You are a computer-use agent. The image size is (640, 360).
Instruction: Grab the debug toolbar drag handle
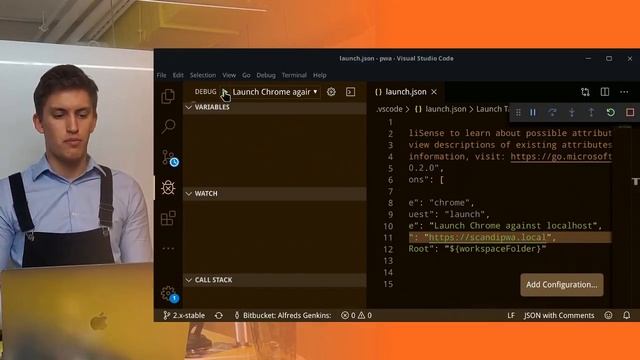[518, 112]
